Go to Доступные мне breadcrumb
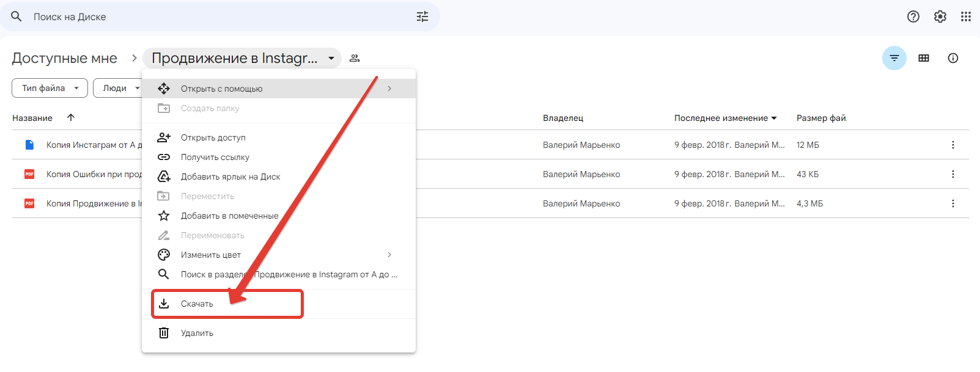Viewport: 980px width, 372px height. click(x=64, y=58)
